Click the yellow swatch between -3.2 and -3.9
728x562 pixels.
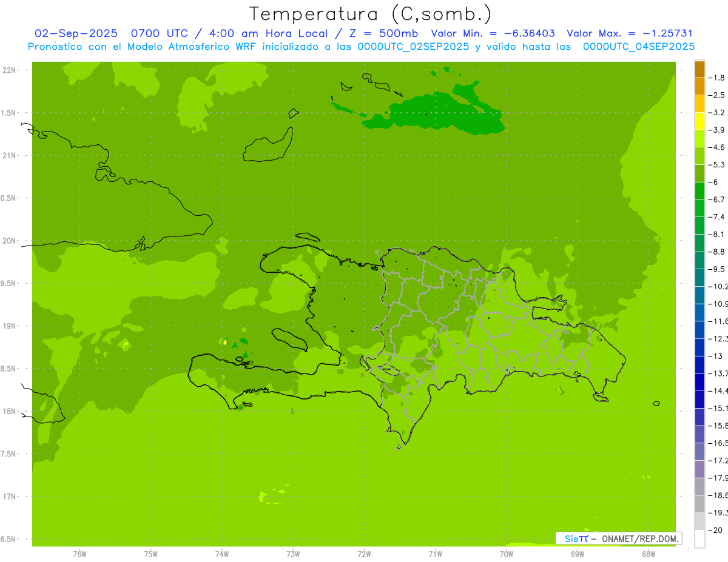[x=699, y=121]
